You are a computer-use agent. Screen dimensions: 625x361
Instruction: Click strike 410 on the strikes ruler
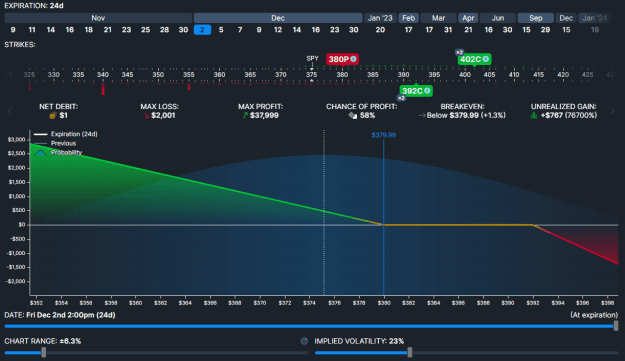(x=514, y=75)
